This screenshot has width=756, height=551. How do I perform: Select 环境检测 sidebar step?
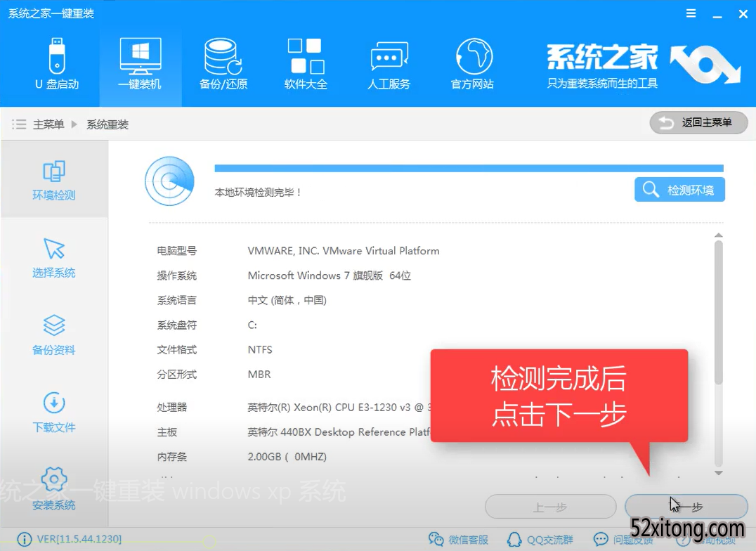tap(54, 179)
